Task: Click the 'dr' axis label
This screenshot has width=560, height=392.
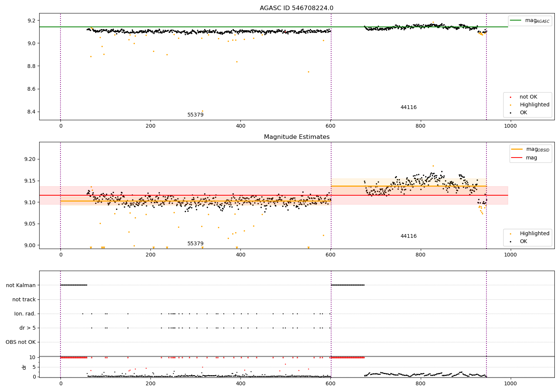Action: tap(24, 367)
